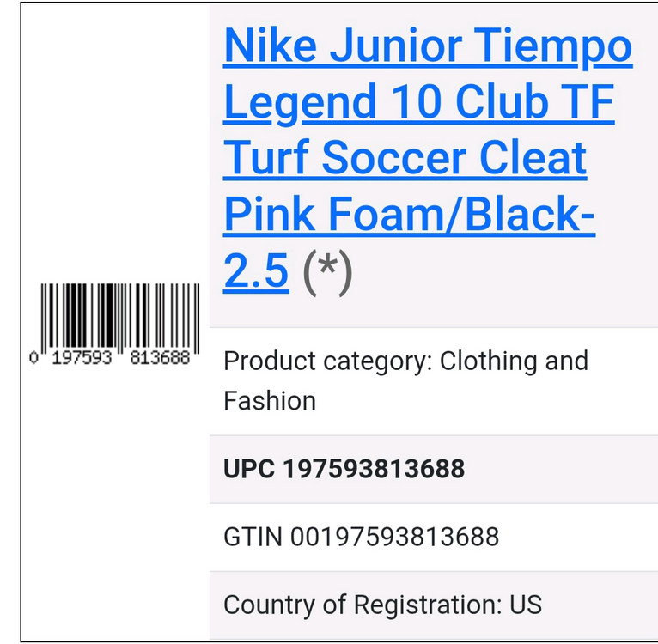Image resolution: width=658 pixels, height=644 pixels.
Task: Click the leading "0" digit below the barcode
Action: point(34,358)
